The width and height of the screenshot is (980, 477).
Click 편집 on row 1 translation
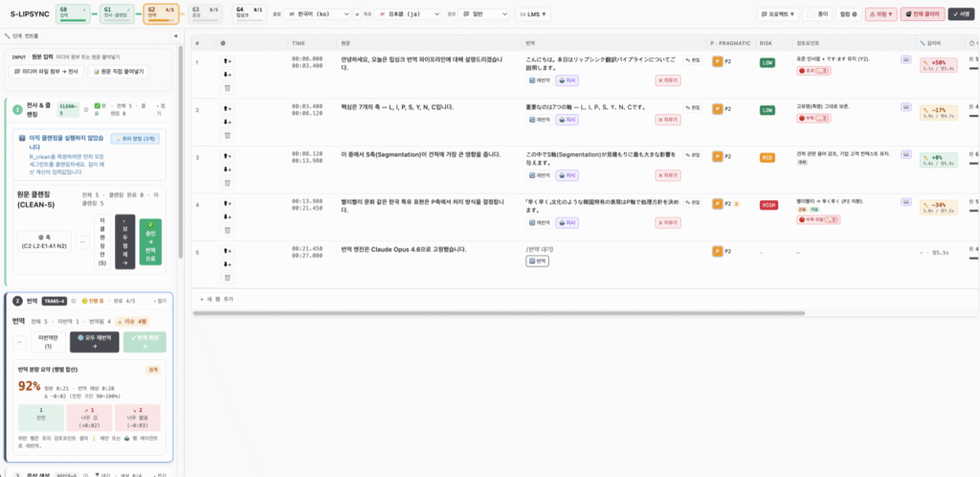pyautogui.click(x=693, y=60)
